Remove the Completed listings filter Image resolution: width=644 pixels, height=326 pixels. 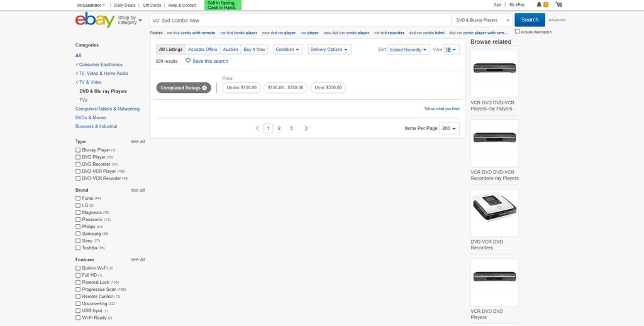pos(204,88)
